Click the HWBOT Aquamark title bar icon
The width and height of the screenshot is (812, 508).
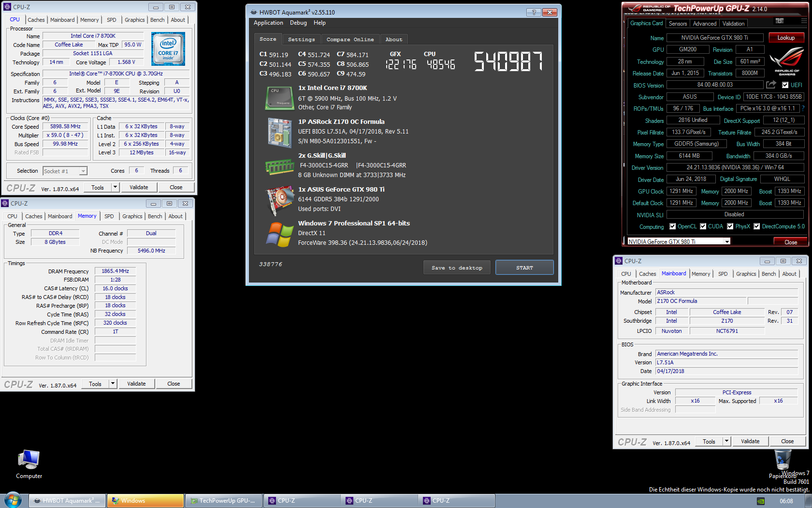coord(254,12)
